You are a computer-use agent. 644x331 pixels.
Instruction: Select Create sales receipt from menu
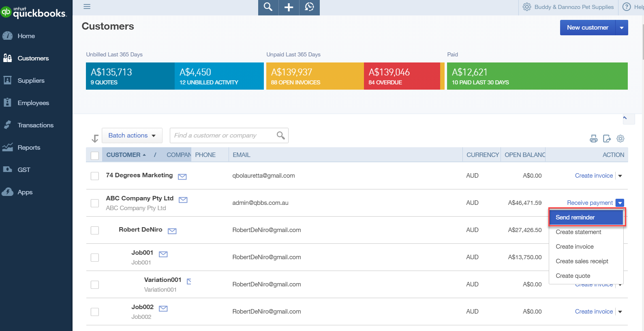point(586,261)
